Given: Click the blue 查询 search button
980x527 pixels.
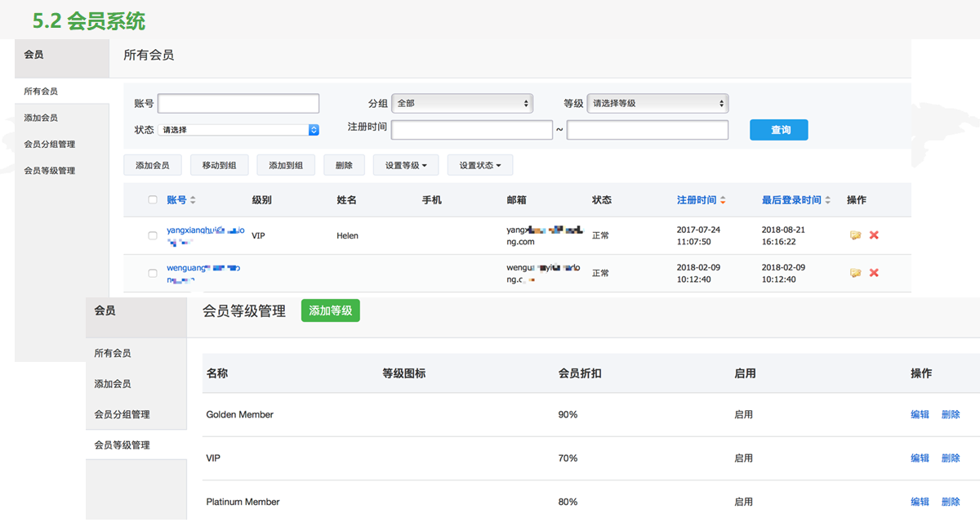Looking at the screenshot, I should point(778,130).
